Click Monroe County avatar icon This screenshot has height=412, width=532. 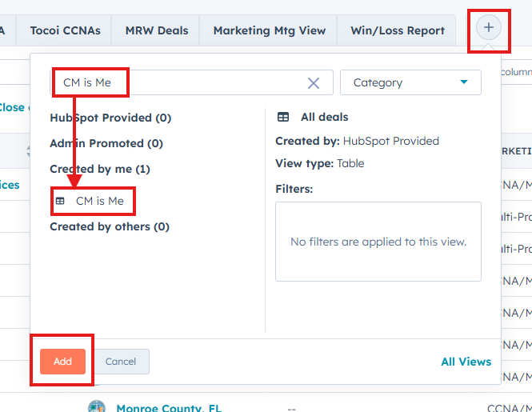point(97,407)
